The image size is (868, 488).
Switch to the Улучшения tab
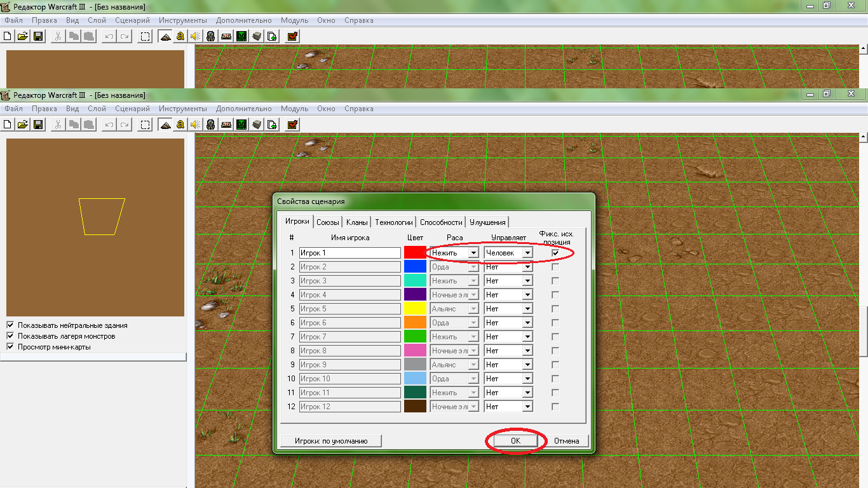click(487, 222)
